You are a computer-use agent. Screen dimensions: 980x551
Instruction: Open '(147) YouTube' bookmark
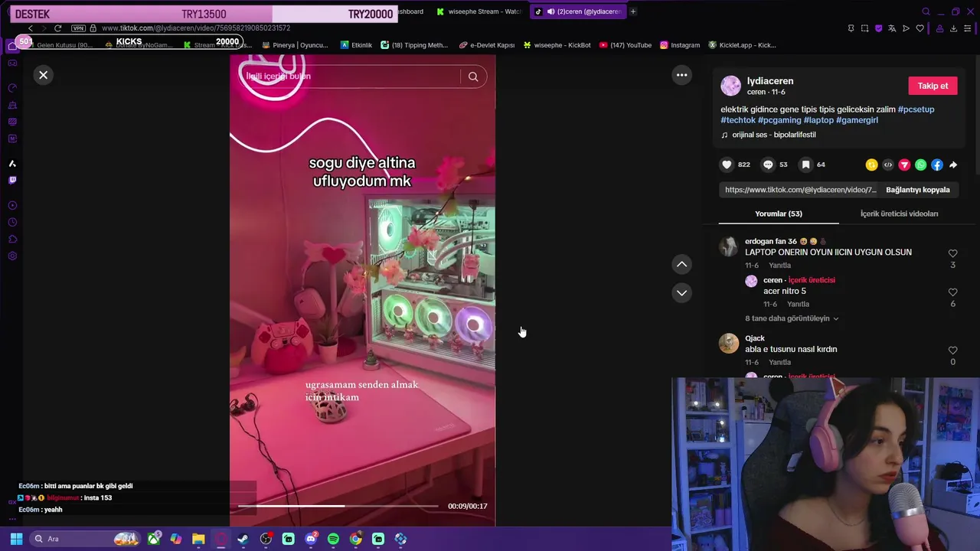(626, 45)
